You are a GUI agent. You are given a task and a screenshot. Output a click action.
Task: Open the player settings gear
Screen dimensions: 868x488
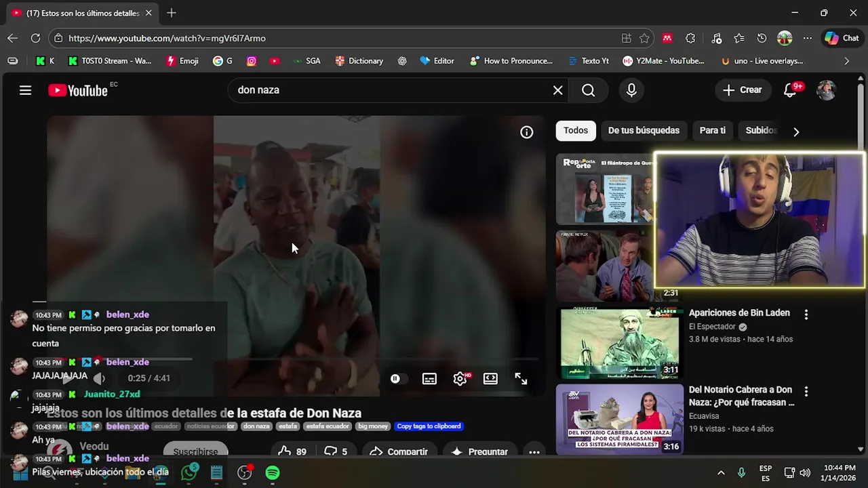[x=460, y=379]
